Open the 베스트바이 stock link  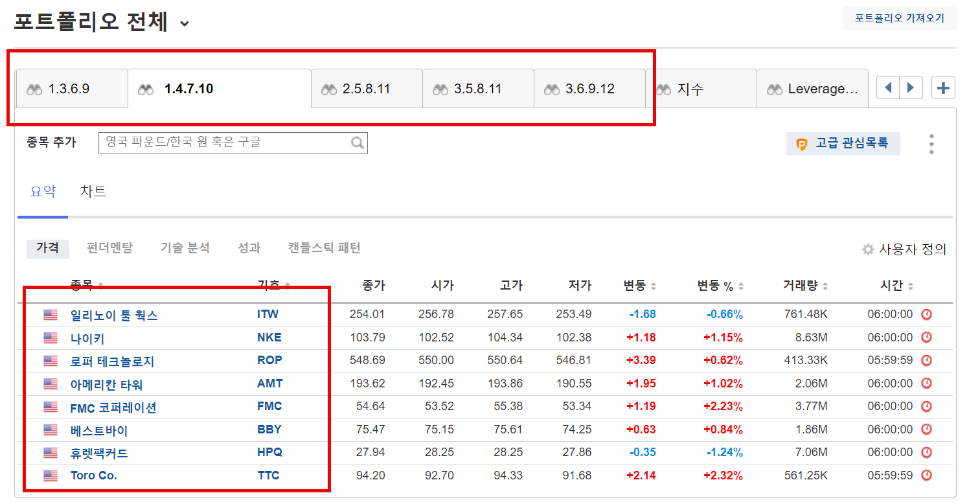coord(99,430)
